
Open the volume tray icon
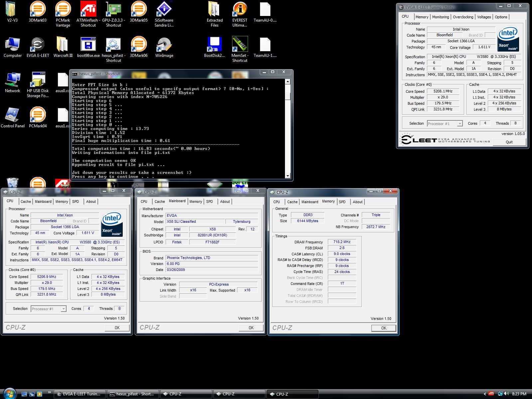coord(506,394)
